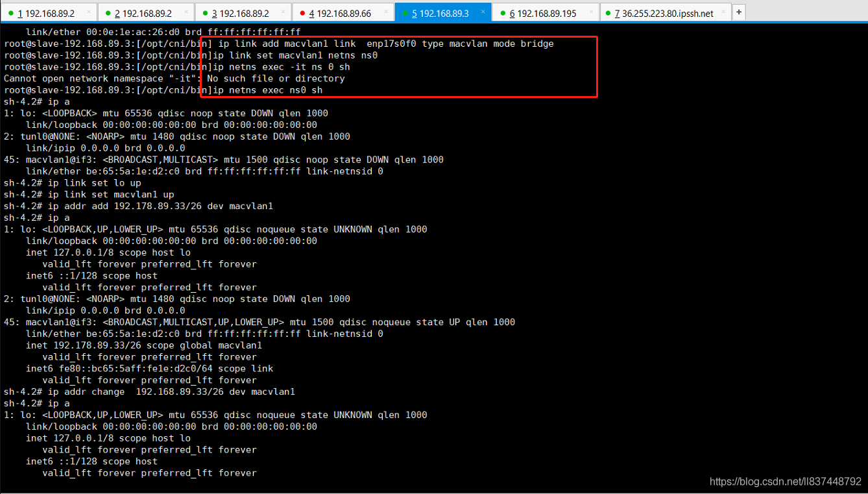The width and height of the screenshot is (868, 494).
Task: Click the 'lo: <LOOPBACK> mtu 65536 qdisc noop state DOWN' line
Action: 166,113
